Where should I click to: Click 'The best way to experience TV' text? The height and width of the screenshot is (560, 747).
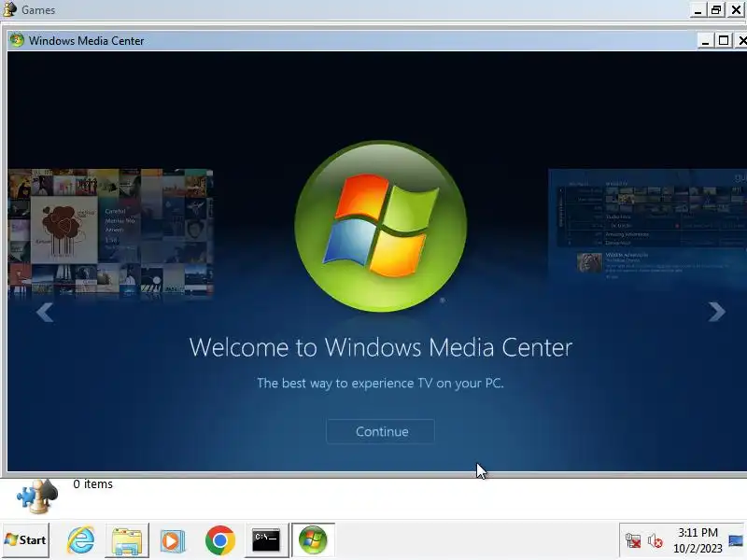coord(381,384)
